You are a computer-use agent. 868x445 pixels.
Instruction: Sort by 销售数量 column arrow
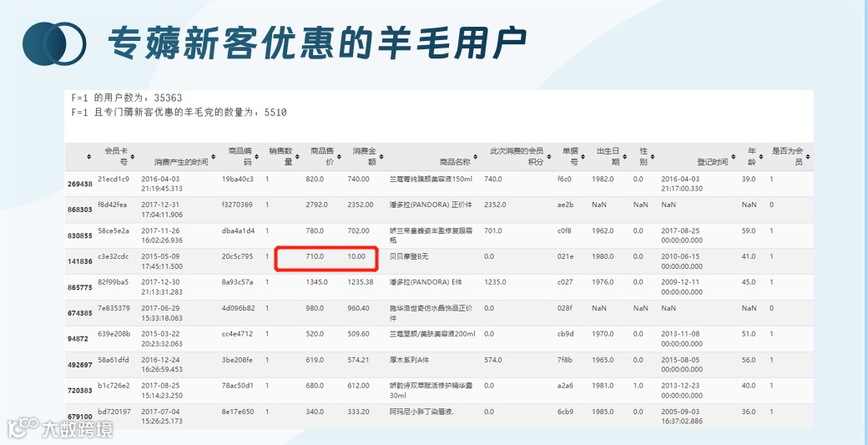point(298,157)
